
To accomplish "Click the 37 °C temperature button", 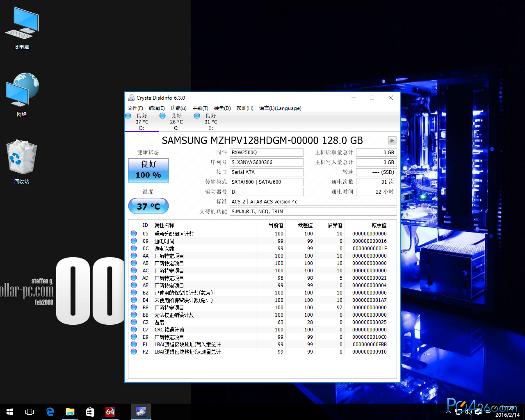I will [148, 206].
